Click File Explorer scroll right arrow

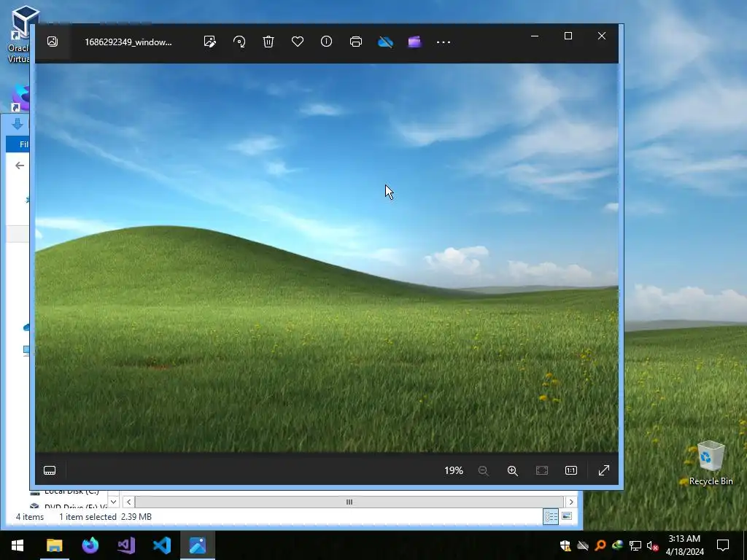click(x=571, y=502)
